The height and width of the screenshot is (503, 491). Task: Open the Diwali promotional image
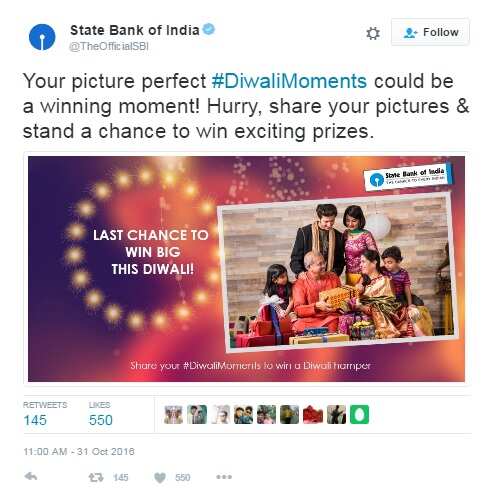246,269
